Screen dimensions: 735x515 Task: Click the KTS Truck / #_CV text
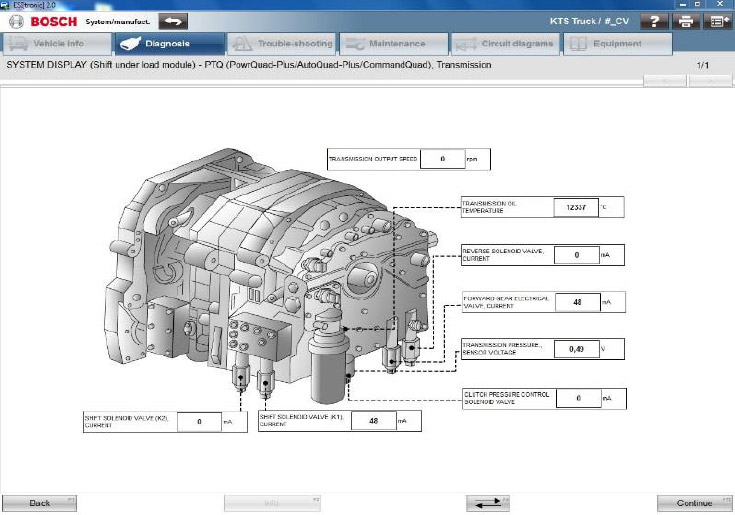coord(589,22)
